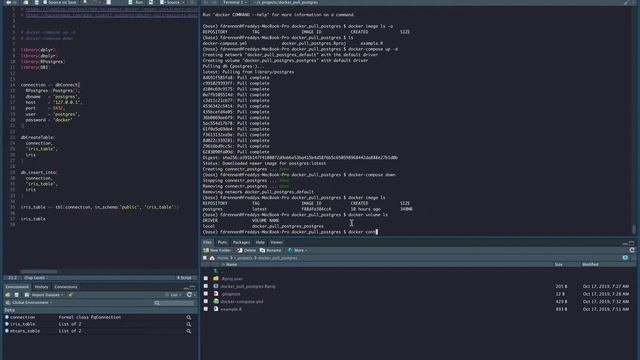Sort files by the Size column header

[558, 264]
